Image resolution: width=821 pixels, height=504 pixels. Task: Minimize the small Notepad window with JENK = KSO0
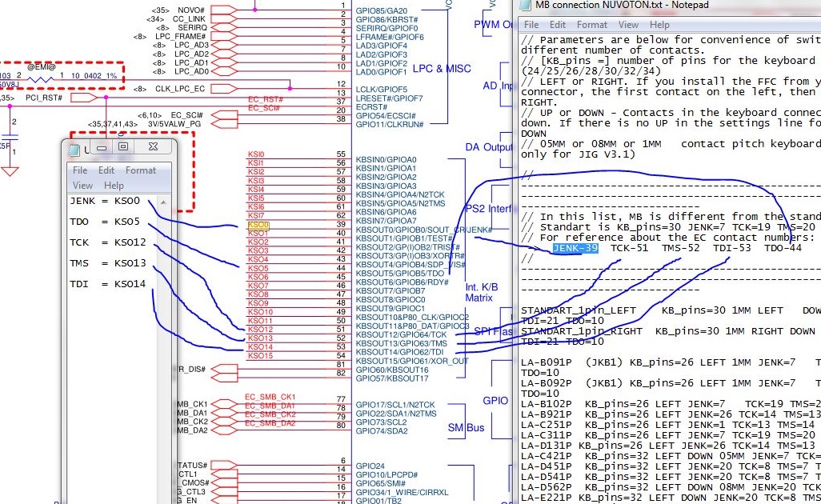[102, 147]
